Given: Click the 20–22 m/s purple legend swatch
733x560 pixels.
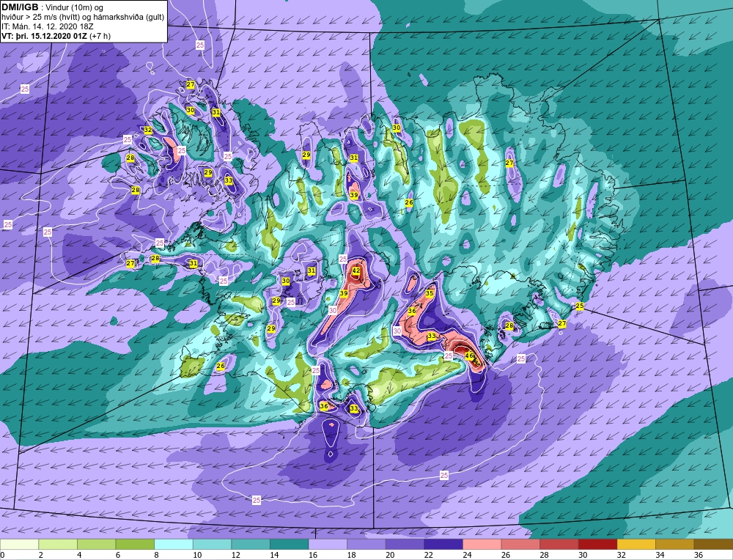Looking at the screenshot, I should coord(405,544).
